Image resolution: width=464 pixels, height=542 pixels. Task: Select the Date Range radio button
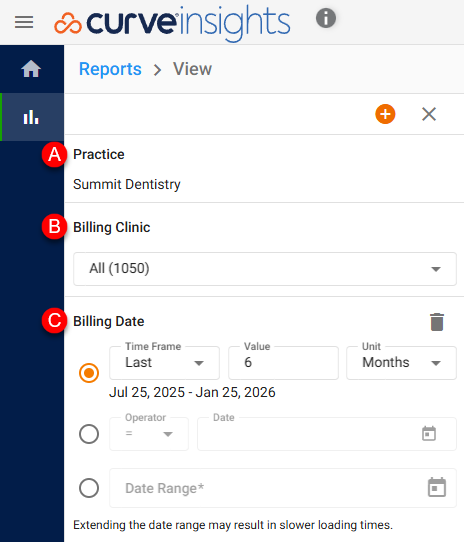(x=89, y=488)
